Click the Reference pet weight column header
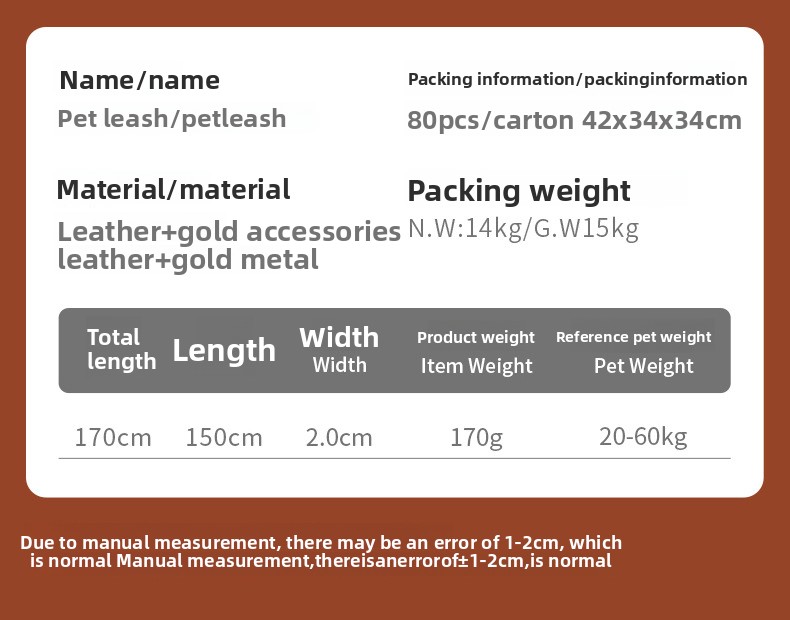The image size is (790, 620). [x=633, y=337]
